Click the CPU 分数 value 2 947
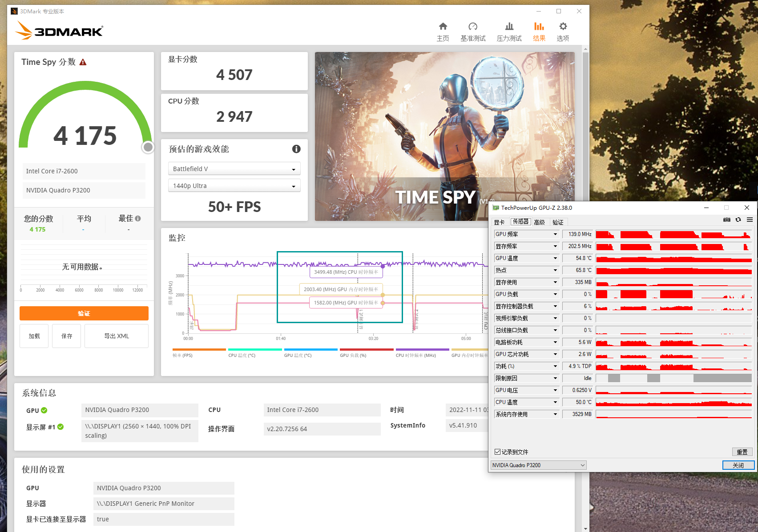The height and width of the screenshot is (532, 758). [x=234, y=116]
